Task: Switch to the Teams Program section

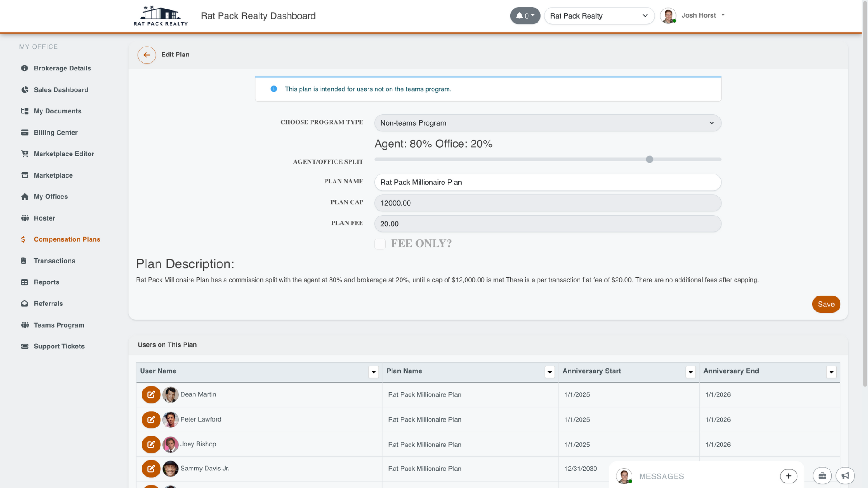Action: click(x=59, y=325)
